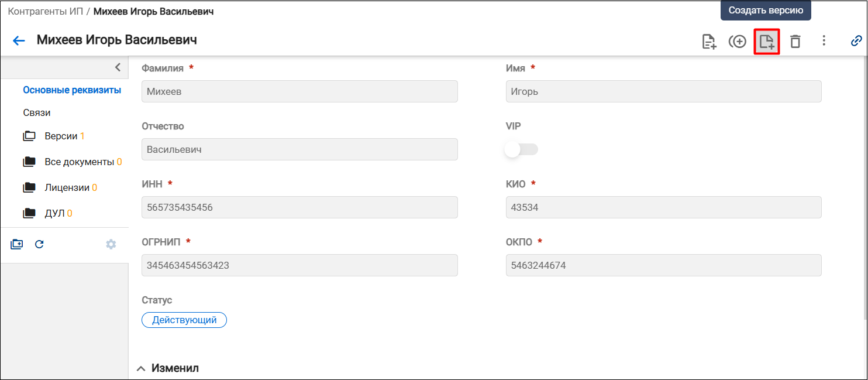Click the Create version icon

[x=766, y=42]
